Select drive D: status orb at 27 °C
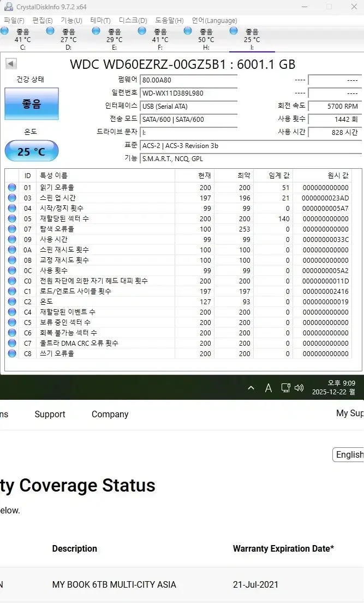The image size is (364, 615). (x=50, y=31)
